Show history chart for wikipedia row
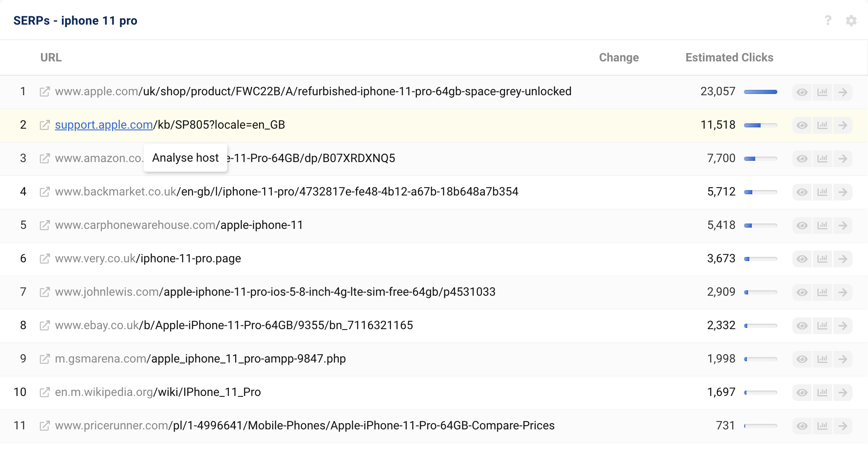Viewport: 868px width, 449px height. pyautogui.click(x=822, y=393)
